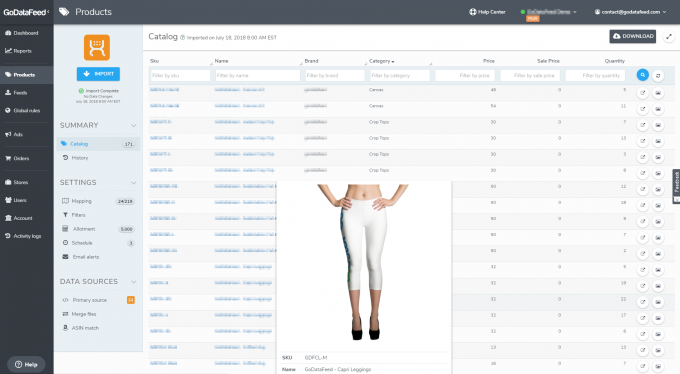
Task: Click the help icon beside Catalog title
Action: 183,38
